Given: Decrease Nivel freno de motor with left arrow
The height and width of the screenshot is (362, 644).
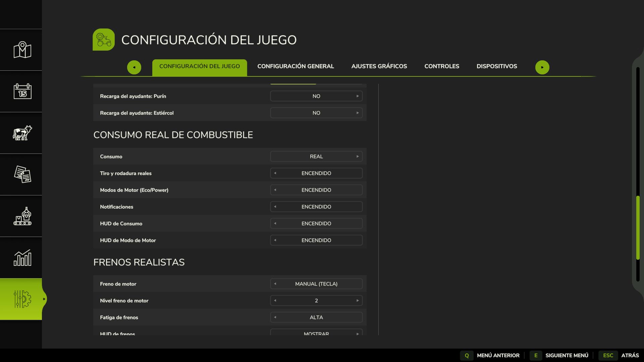Looking at the screenshot, I should [275, 301].
